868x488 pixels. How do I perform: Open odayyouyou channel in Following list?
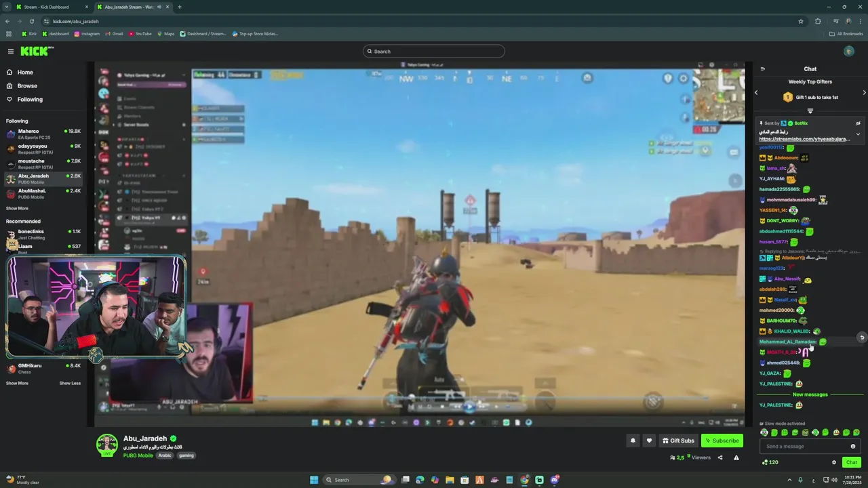[x=43, y=148]
